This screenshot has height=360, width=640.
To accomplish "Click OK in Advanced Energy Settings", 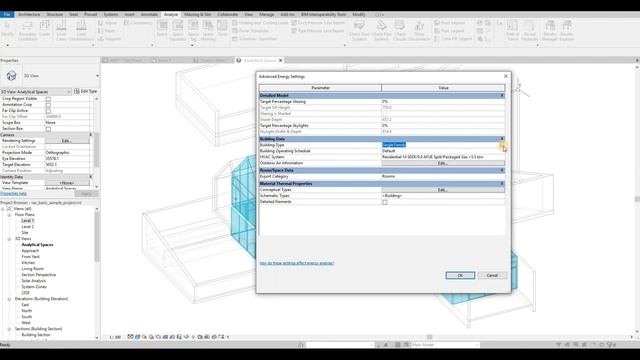I will pyautogui.click(x=460, y=276).
